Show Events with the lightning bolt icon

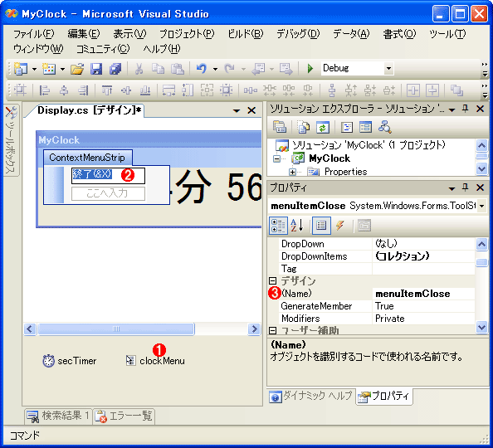click(340, 226)
